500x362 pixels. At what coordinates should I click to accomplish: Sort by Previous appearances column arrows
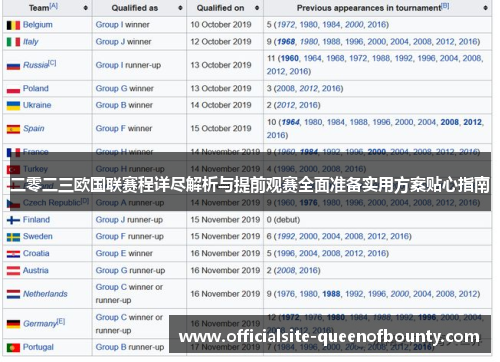coord(485,8)
